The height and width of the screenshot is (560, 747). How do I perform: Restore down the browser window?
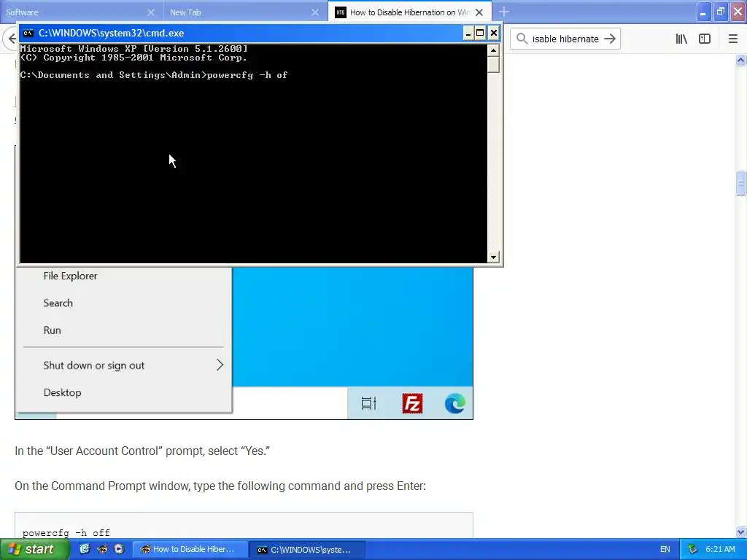[720, 12]
